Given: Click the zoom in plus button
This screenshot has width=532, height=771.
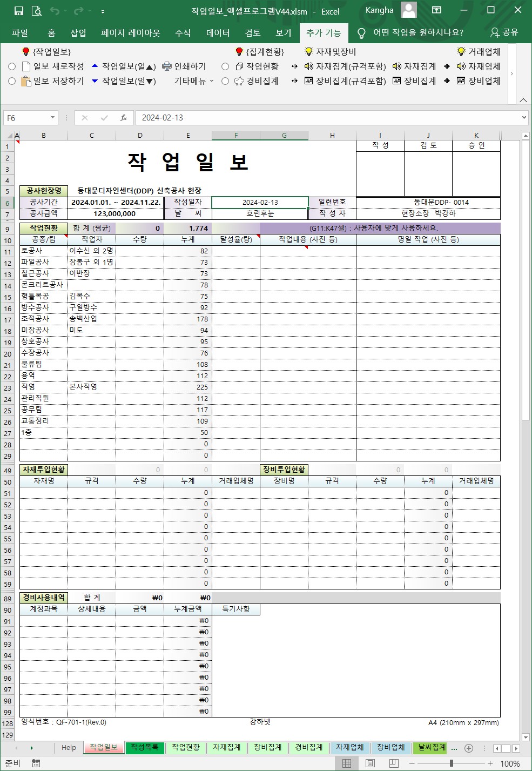Looking at the screenshot, I should click(x=490, y=763).
